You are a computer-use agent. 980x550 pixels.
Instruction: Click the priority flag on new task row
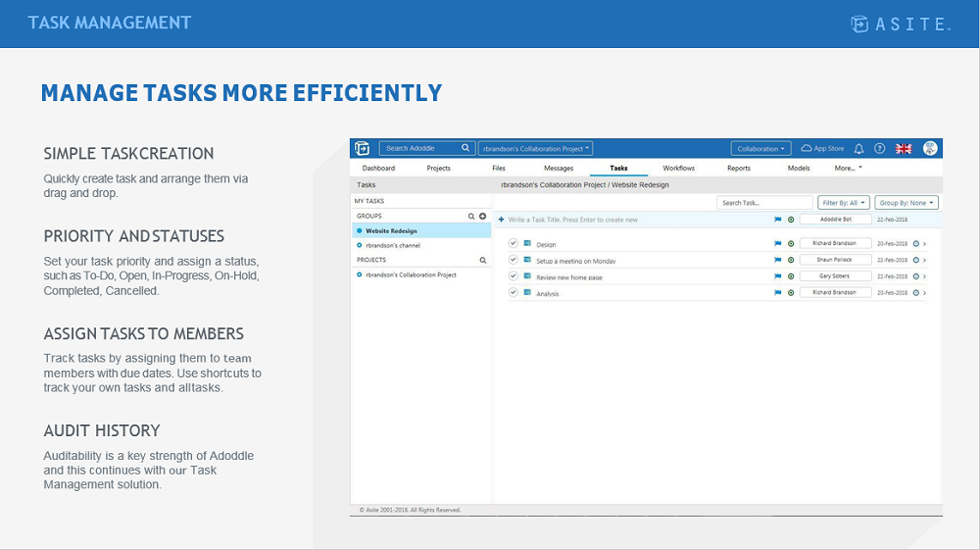pyautogui.click(x=777, y=220)
